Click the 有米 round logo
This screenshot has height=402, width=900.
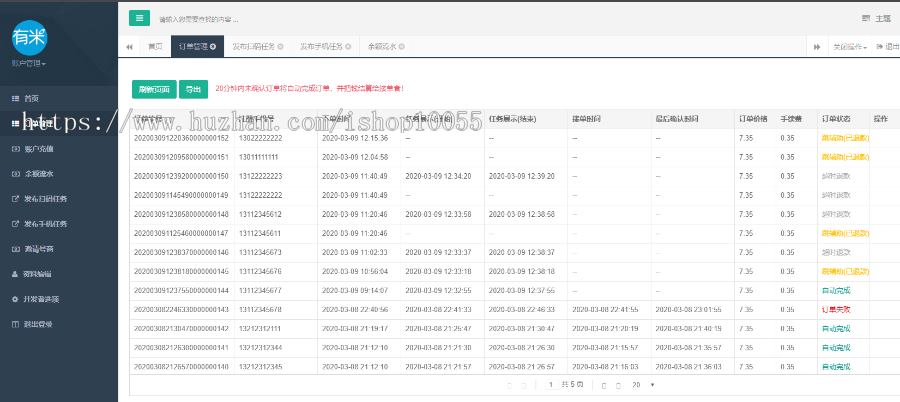pyautogui.click(x=29, y=37)
